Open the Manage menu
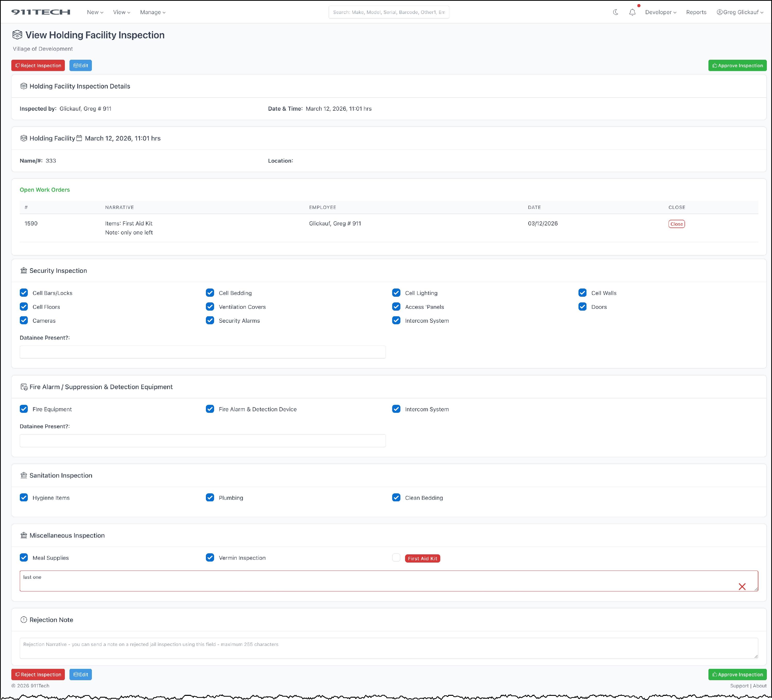 point(152,12)
